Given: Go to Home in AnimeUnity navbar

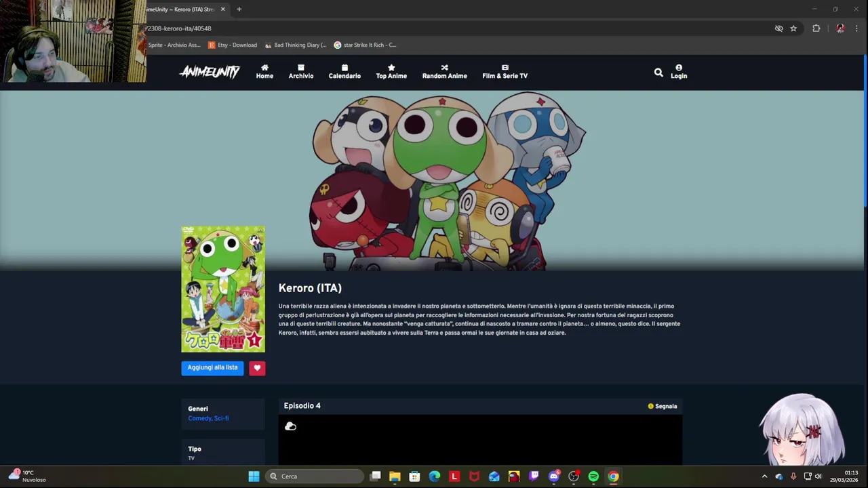Looking at the screenshot, I should tap(264, 72).
